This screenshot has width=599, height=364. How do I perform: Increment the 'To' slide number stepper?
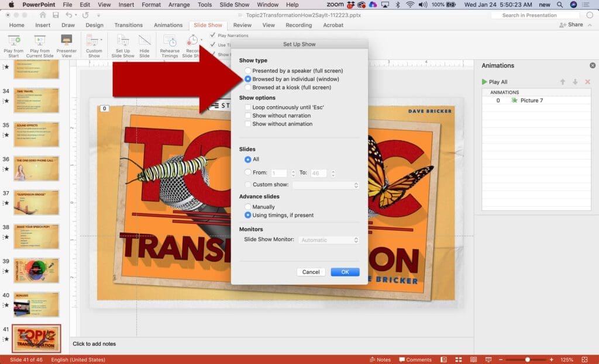(x=332, y=171)
